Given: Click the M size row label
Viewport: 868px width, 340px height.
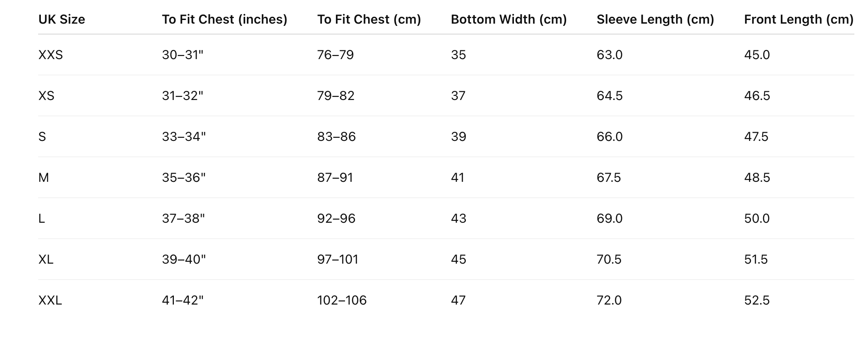Looking at the screenshot, I should (44, 178).
